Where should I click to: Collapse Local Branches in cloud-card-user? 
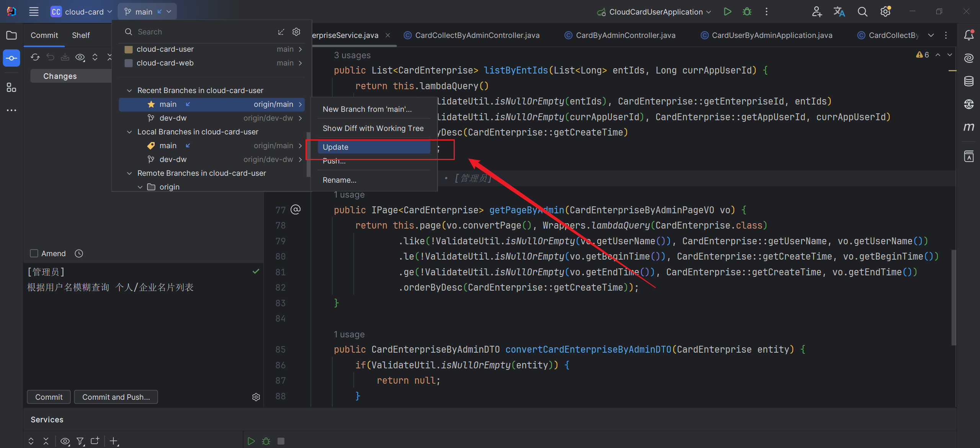129,132
